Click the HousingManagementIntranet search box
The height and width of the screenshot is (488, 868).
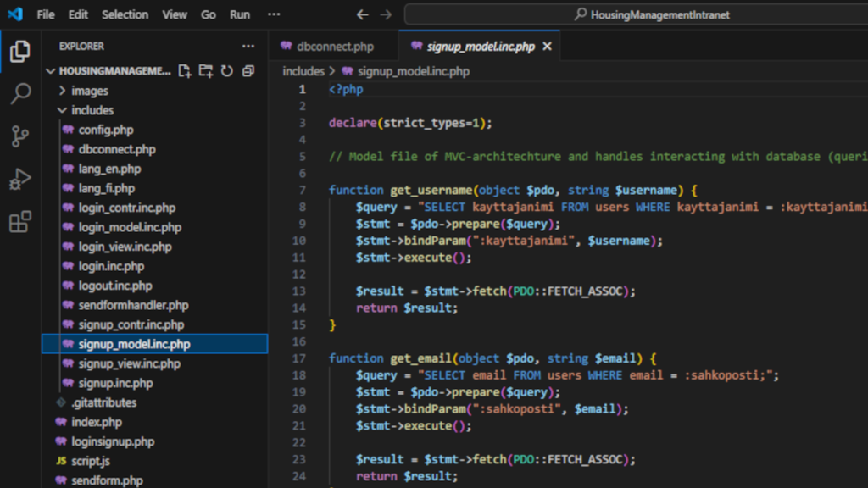[637, 15]
